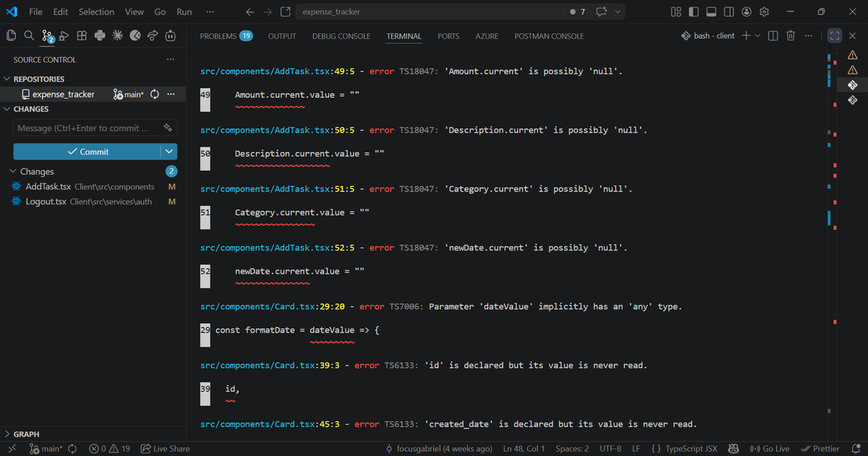Open the Live Share activity bar icon
Image resolution: width=868 pixels, height=456 pixels.
[153, 35]
